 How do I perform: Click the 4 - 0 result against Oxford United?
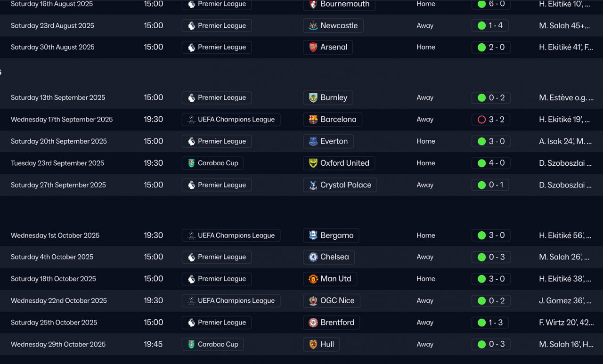coord(491,163)
